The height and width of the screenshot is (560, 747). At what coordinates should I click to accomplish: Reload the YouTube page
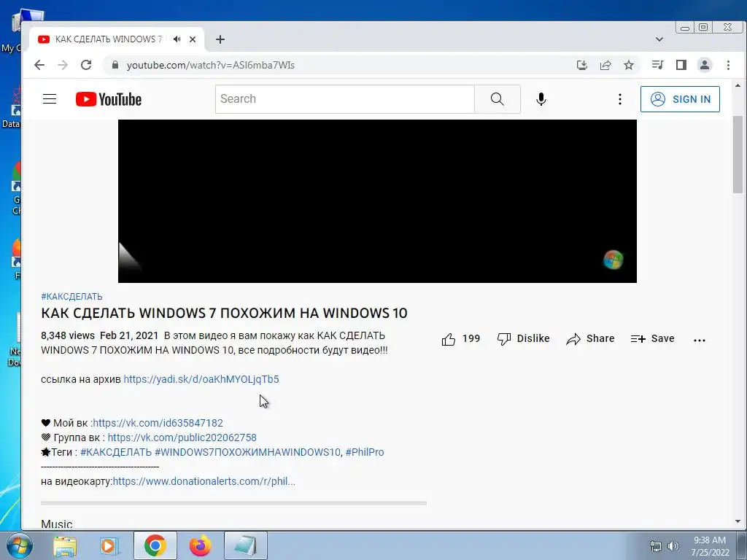(x=86, y=65)
